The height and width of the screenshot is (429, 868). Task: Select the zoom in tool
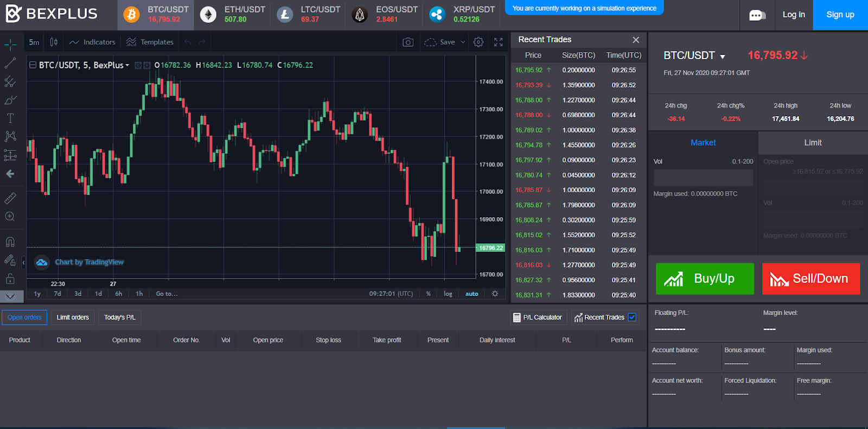(x=10, y=217)
